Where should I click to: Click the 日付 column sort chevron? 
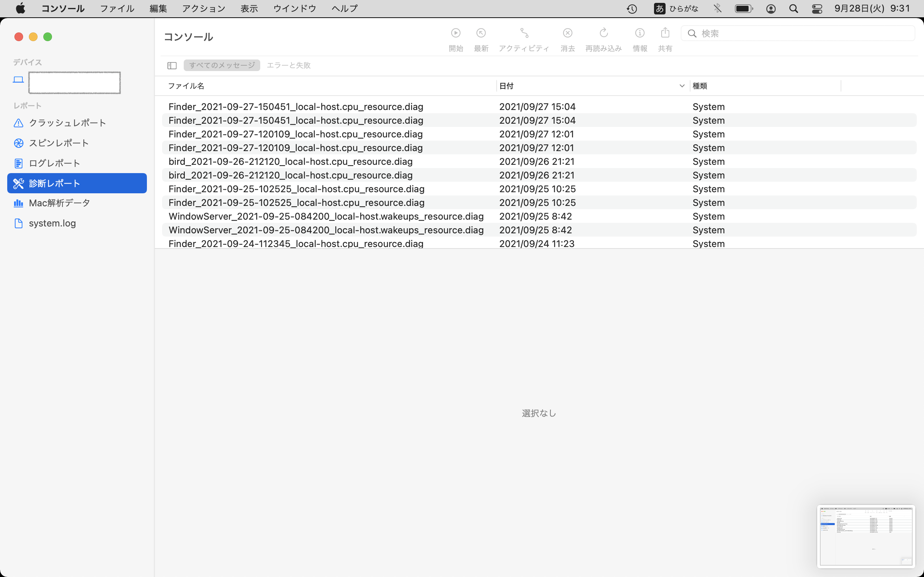tap(682, 86)
